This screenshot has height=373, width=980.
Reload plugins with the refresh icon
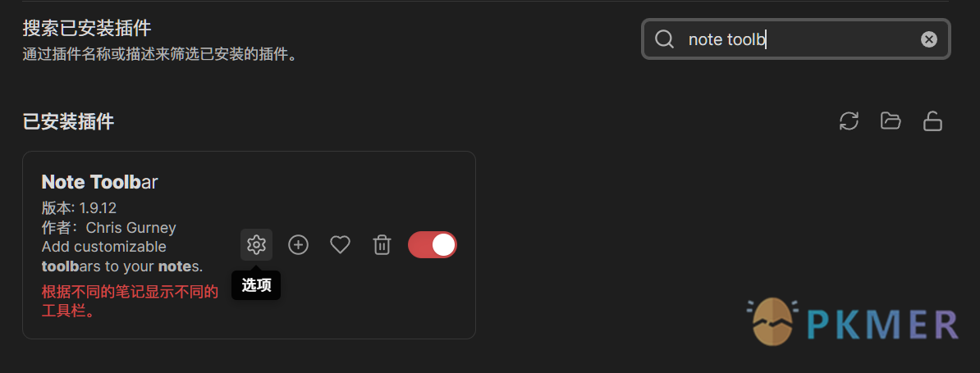(x=849, y=121)
